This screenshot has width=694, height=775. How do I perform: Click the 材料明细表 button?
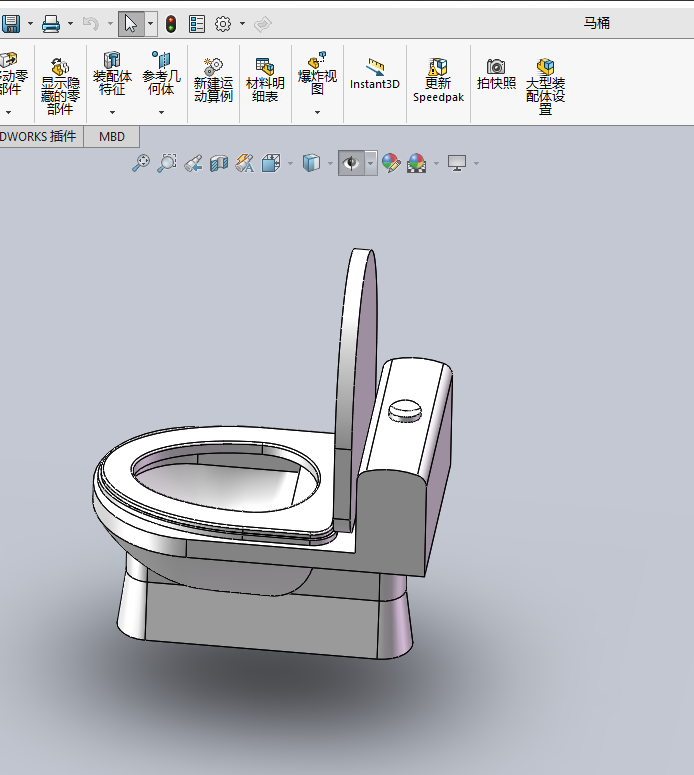pyautogui.click(x=265, y=81)
